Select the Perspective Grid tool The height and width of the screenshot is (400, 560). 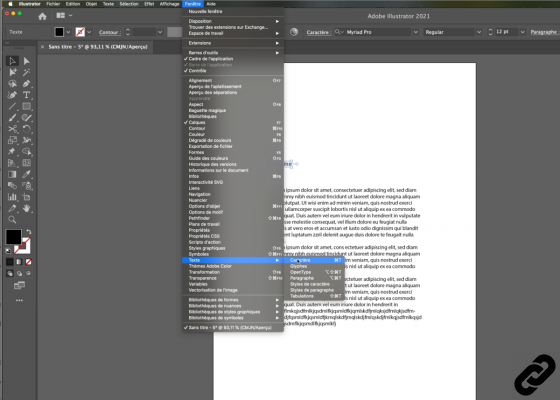[12, 163]
